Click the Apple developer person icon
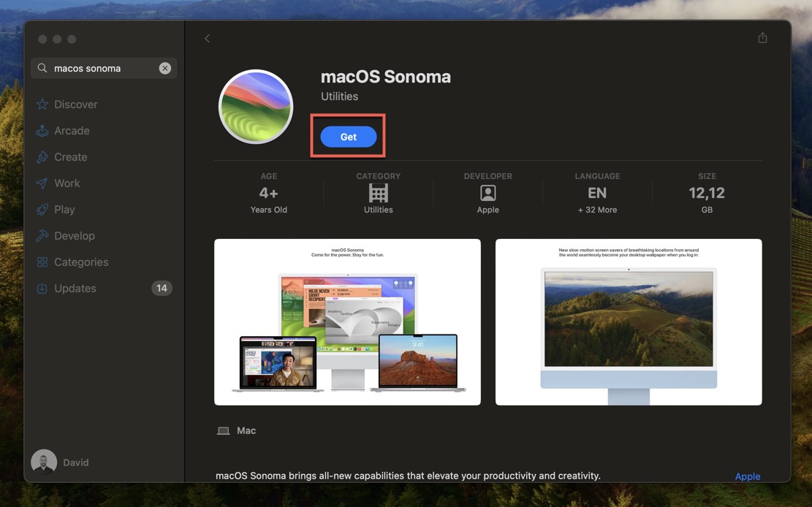The height and width of the screenshot is (507, 812). (x=487, y=193)
